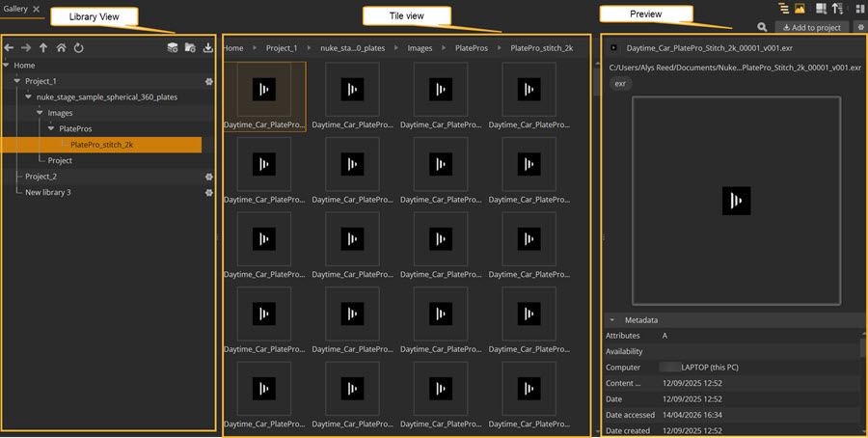
Task: Click PlatePro_stitch_2k breadcrumb
Action: coord(542,48)
